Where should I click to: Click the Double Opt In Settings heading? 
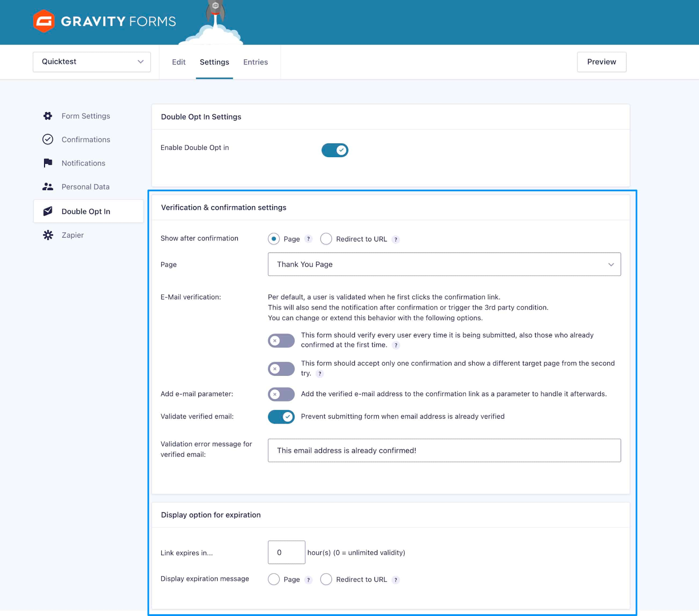tap(201, 117)
